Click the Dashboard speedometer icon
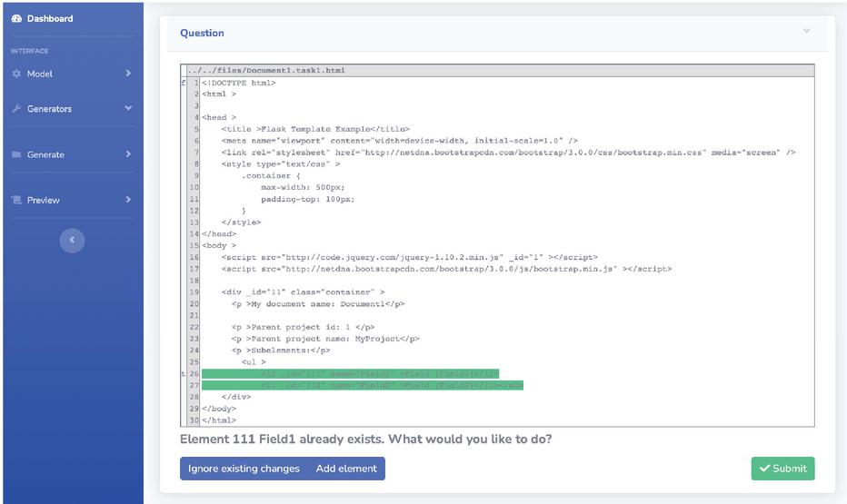The height and width of the screenshot is (504, 847). pyautogui.click(x=16, y=19)
